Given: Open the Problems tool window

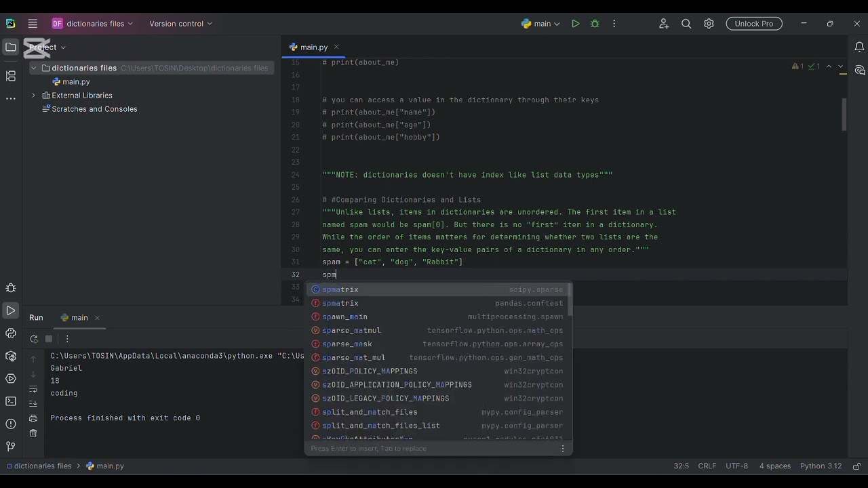Looking at the screenshot, I should pos(10,424).
